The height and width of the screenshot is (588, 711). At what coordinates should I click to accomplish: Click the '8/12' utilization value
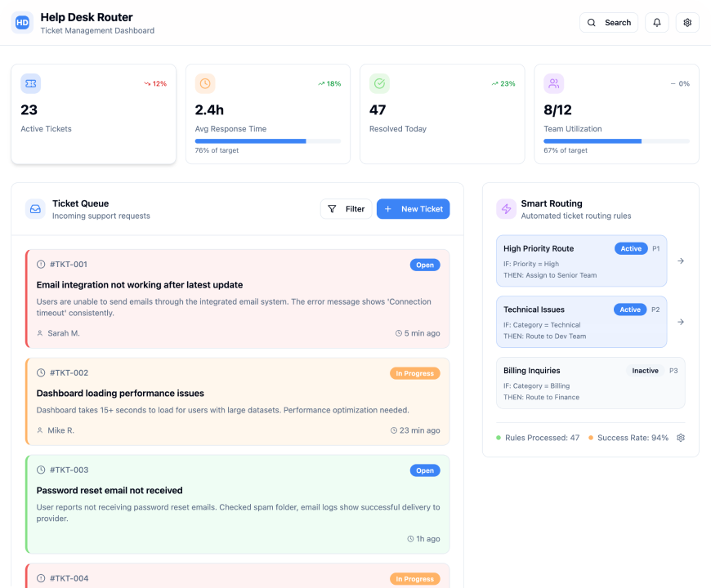tap(557, 110)
